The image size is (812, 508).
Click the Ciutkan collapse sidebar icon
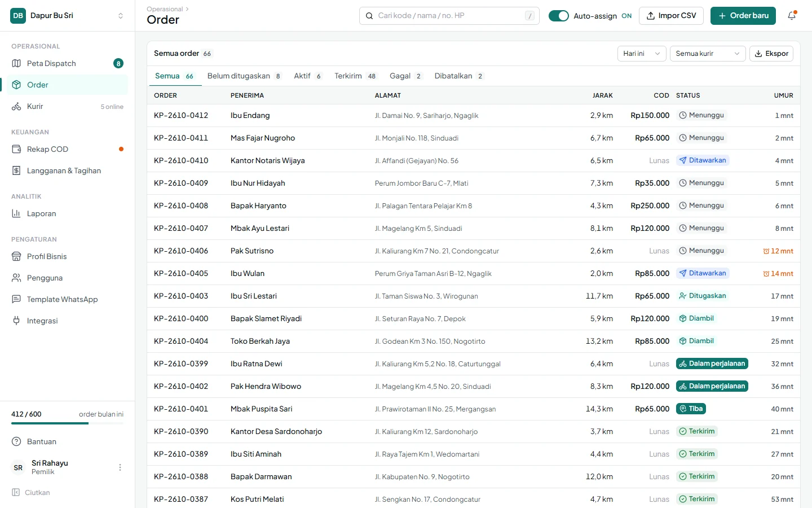click(16, 492)
